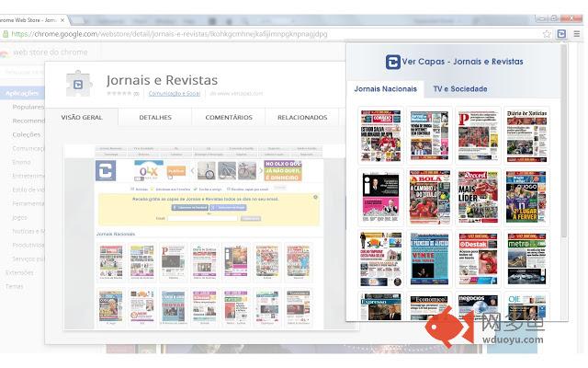Click the OLX logo in preview ad

[149, 171]
